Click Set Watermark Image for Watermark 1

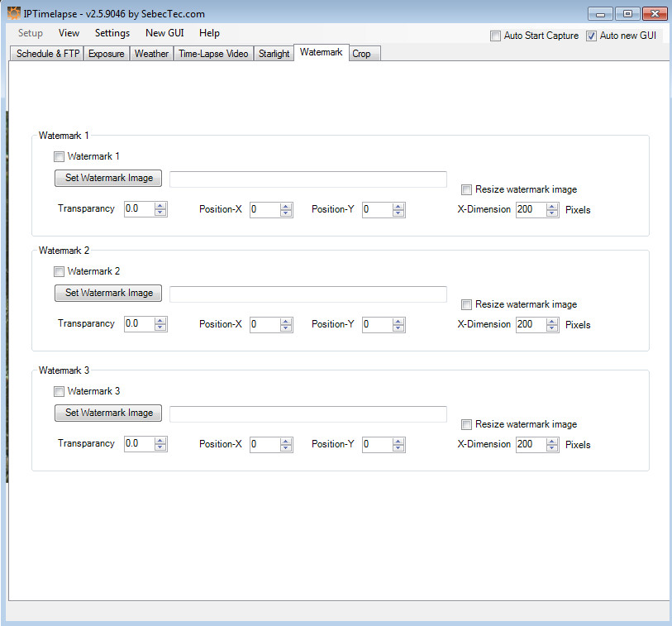pos(108,178)
